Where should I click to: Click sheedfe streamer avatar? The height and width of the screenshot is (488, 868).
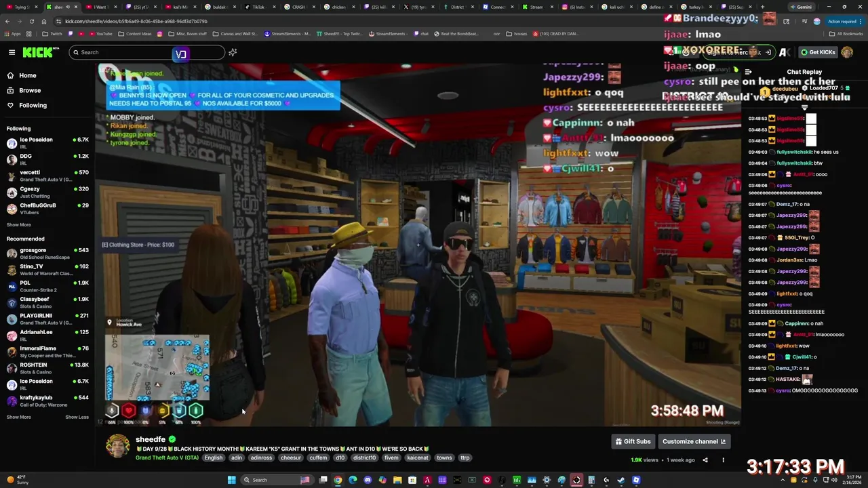click(x=117, y=446)
